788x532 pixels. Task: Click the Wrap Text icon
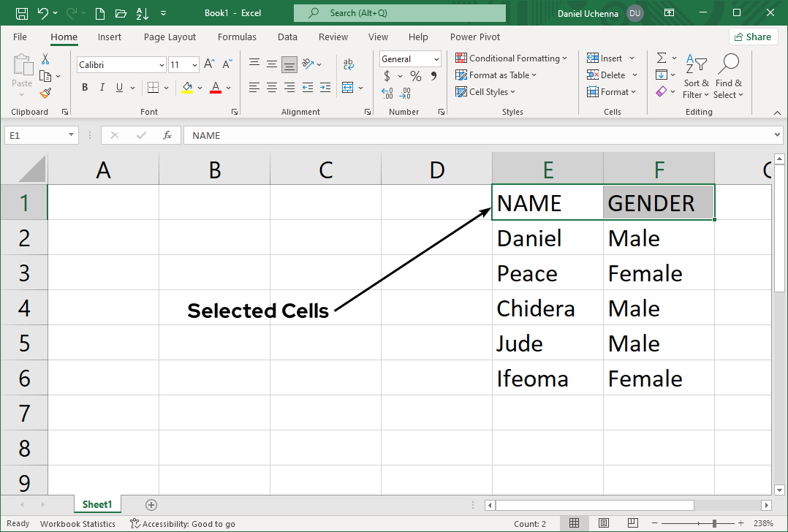[349, 64]
